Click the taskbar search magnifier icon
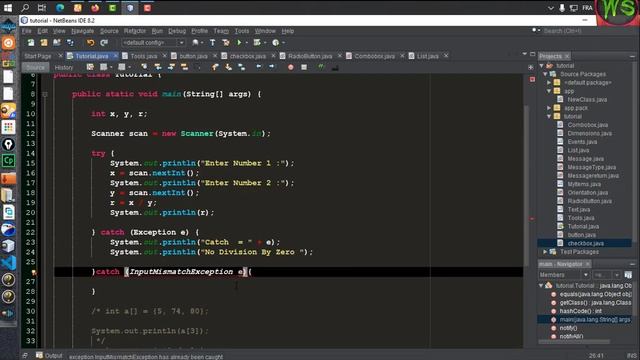Screen dimensions: 640x360 tap(25, 8)
